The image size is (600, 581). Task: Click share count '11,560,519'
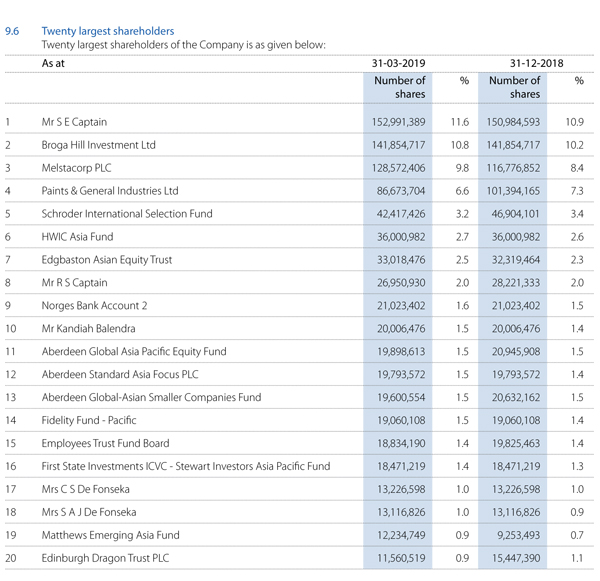click(401, 558)
